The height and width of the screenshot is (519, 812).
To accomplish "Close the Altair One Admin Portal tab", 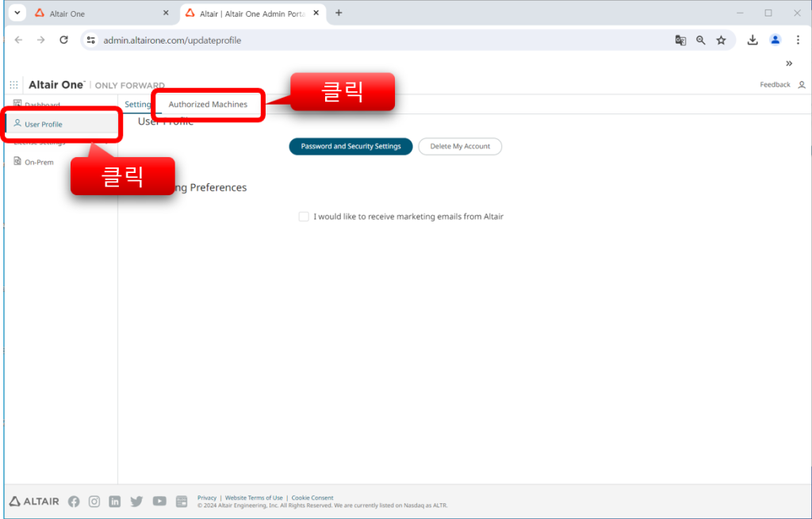I will pos(316,13).
